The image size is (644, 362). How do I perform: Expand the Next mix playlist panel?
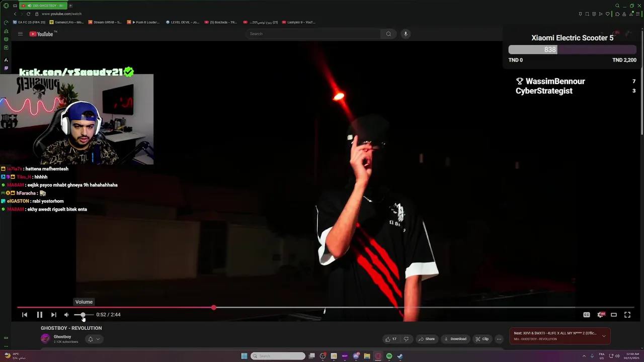click(x=604, y=336)
